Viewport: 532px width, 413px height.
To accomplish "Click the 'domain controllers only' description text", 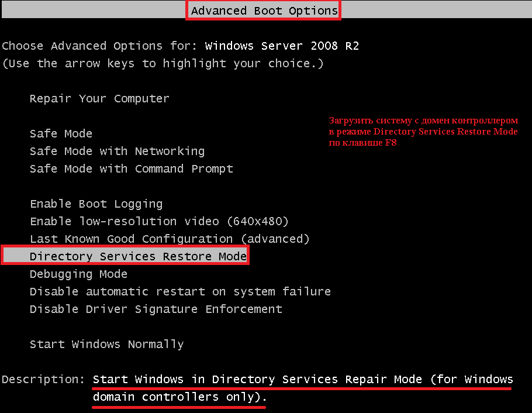I will pos(180,397).
